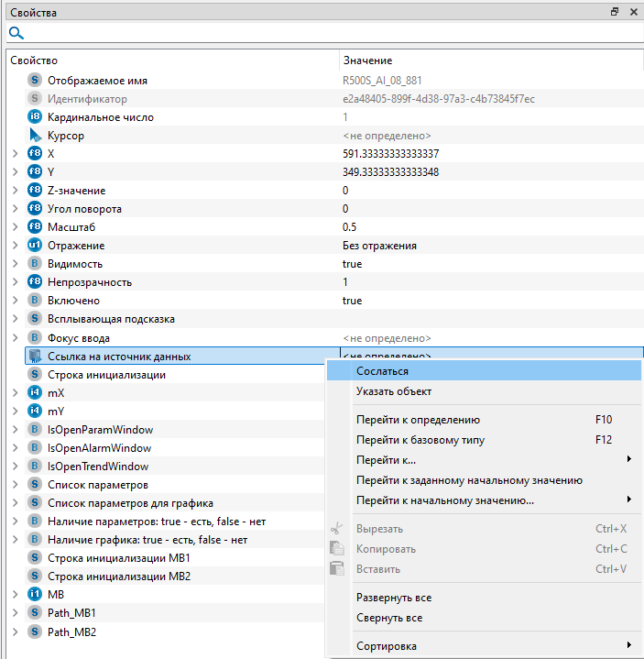Viewport: 644px width, 659px height.
Task: Open the Сортировка submenu
Action: pyautogui.click(x=386, y=646)
